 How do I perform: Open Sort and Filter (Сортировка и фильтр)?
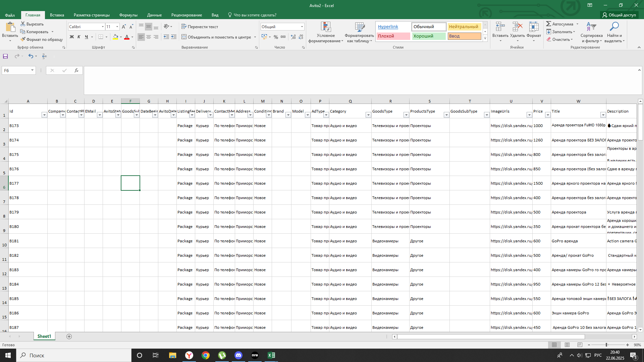pos(592,33)
